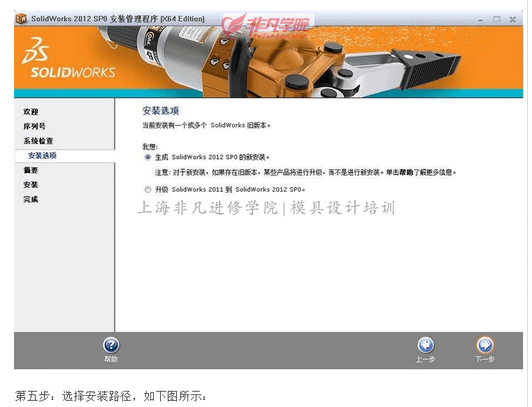Open the 系统检查 step in sidebar
The height and width of the screenshot is (407, 532).
pos(38,141)
